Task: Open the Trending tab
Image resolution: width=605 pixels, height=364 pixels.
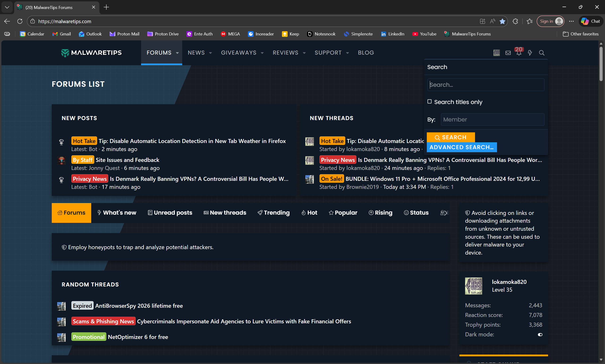Action: (274, 213)
